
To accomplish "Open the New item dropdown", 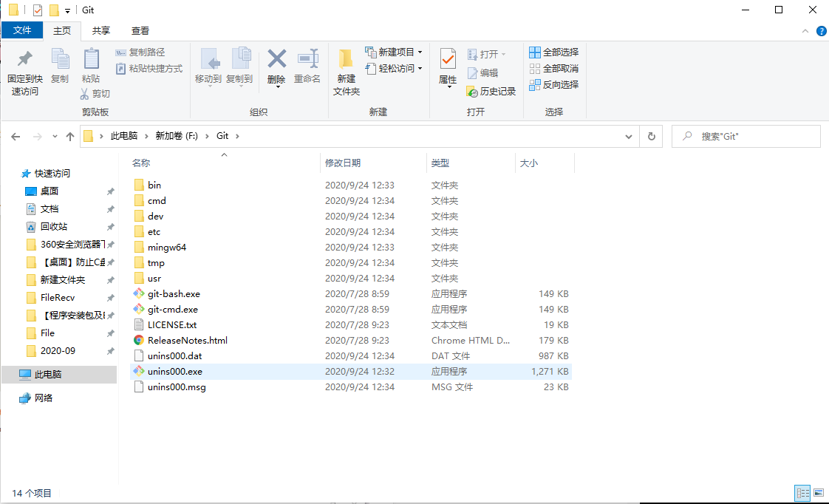I will [394, 52].
